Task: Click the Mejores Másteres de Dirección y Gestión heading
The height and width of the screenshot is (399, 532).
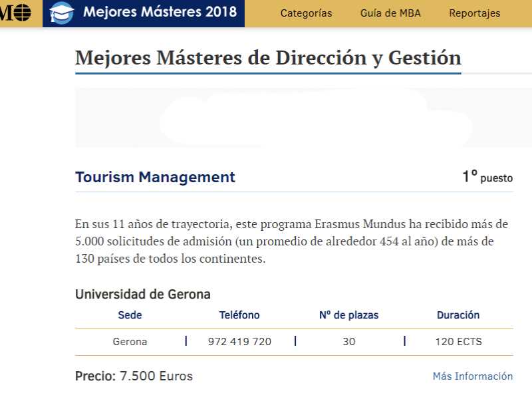Action: 268,58
